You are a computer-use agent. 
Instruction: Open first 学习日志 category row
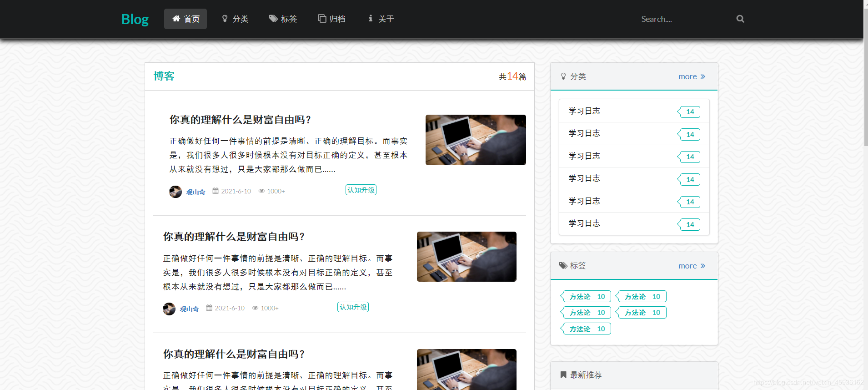pyautogui.click(x=634, y=111)
